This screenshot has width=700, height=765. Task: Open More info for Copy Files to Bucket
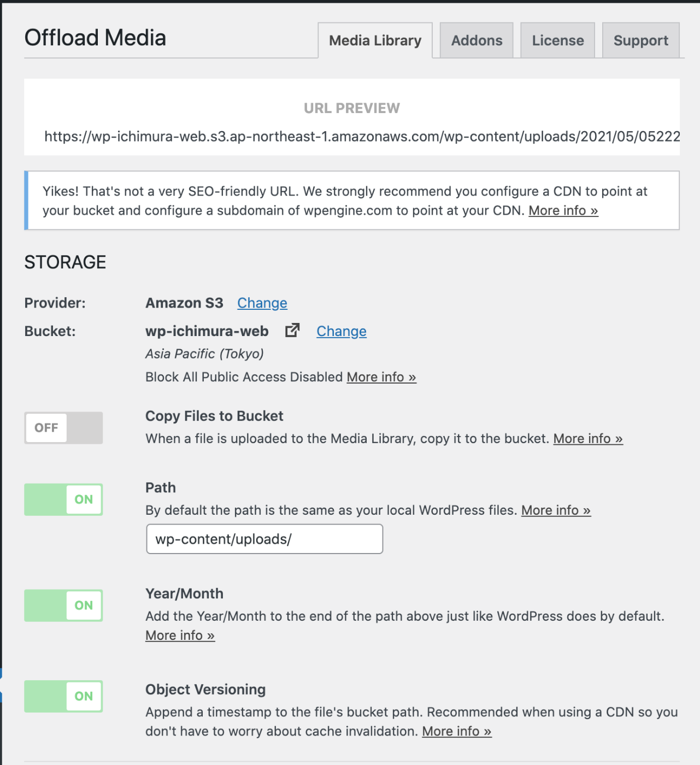click(x=588, y=439)
